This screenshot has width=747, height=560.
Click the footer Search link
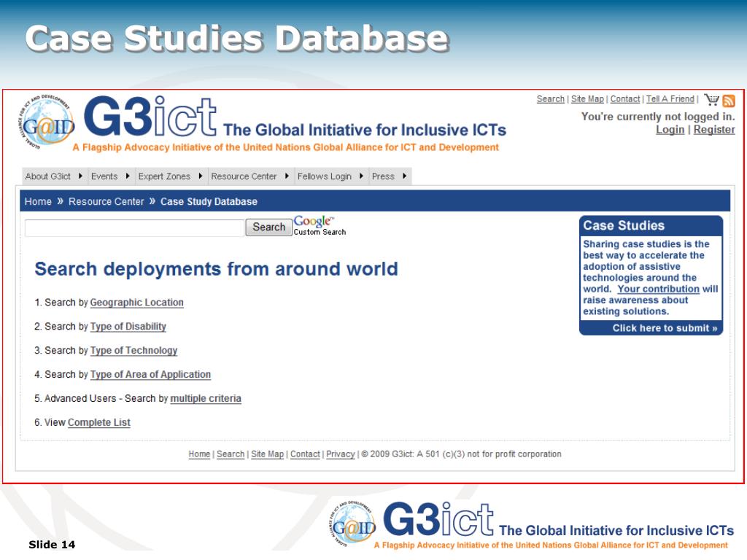(x=231, y=454)
